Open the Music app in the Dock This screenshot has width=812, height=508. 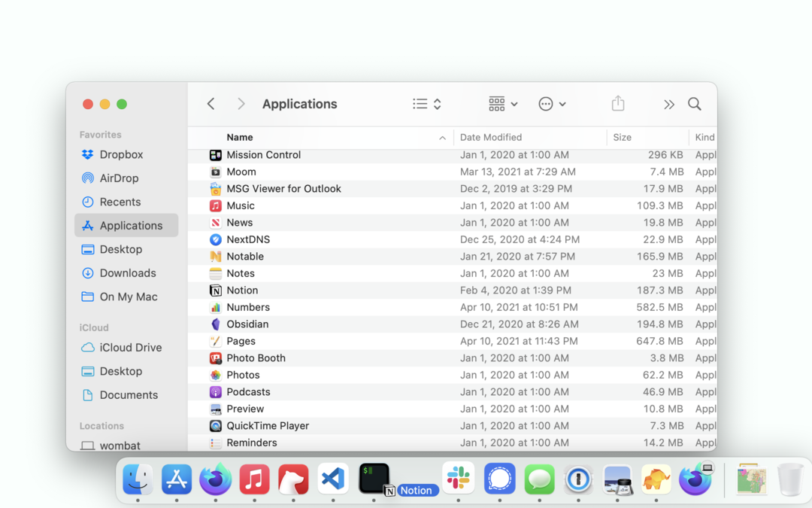(x=254, y=479)
